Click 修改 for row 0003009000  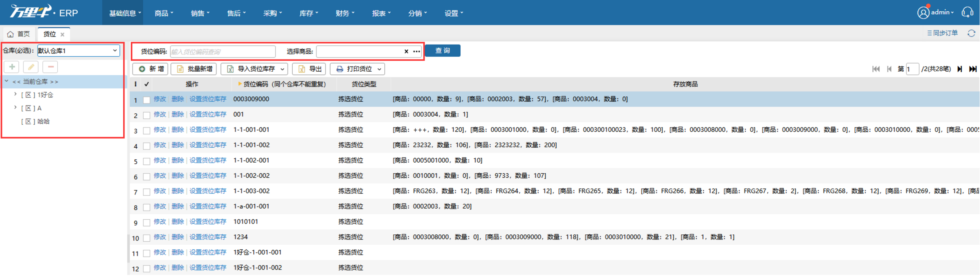point(160,99)
